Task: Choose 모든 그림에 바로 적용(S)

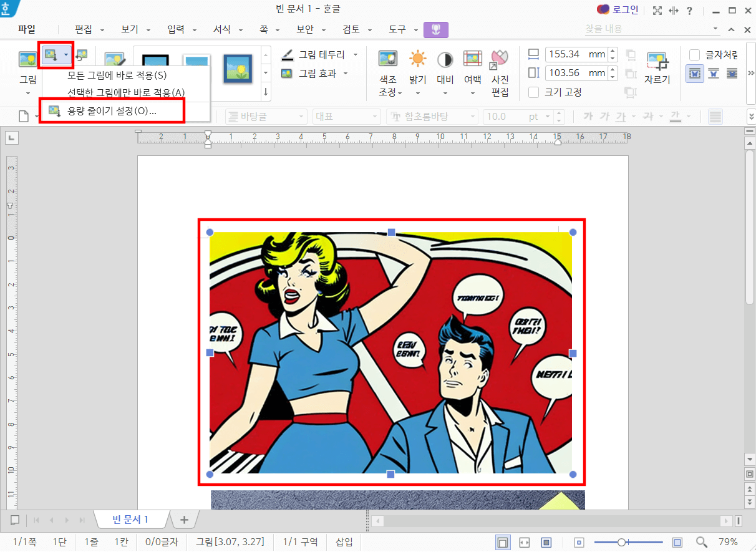Action: point(117,75)
